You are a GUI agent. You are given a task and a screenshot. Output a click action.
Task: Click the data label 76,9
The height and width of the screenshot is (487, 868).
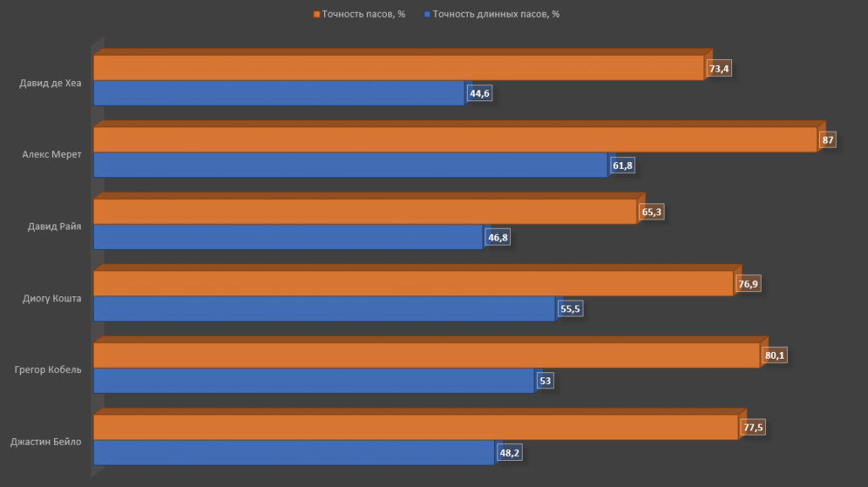(x=748, y=284)
